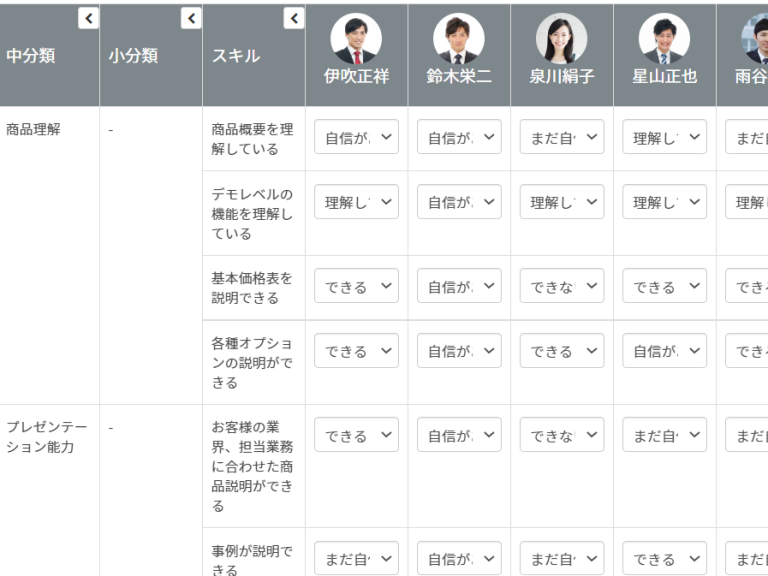The image size is (768, 576).
Task: Open 鈴木栄二's dropdown for デモレベルの機能
Action: point(459,202)
